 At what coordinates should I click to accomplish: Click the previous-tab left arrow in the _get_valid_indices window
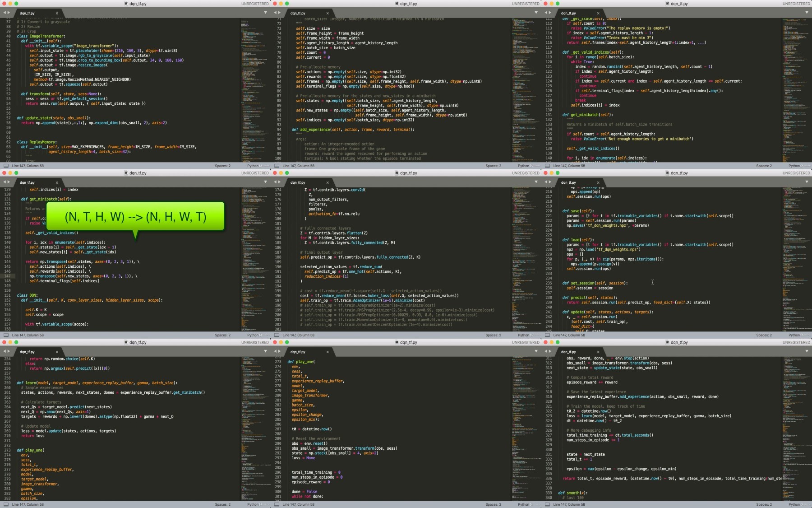click(x=546, y=13)
